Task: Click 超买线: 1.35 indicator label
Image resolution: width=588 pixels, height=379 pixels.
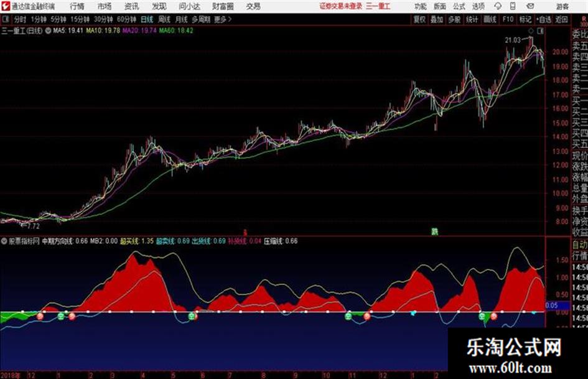Action: (137, 241)
